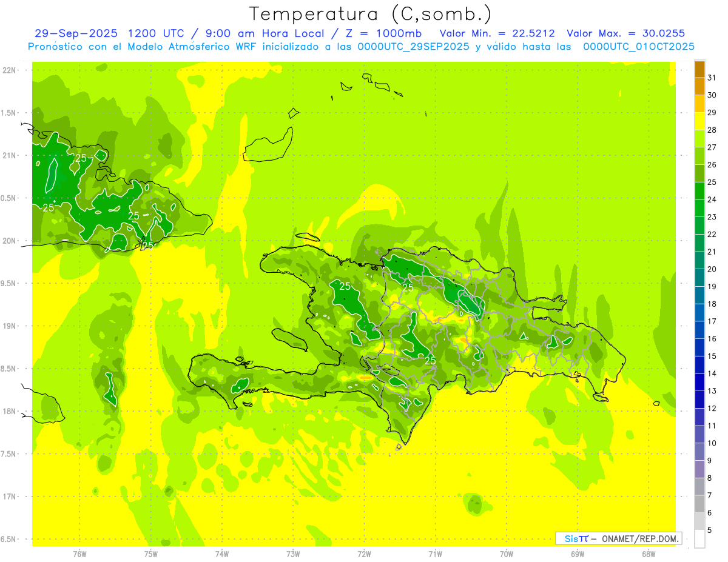The width and height of the screenshot is (728, 562).
Task: Click the colorbar label '20'
Action: click(x=712, y=269)
